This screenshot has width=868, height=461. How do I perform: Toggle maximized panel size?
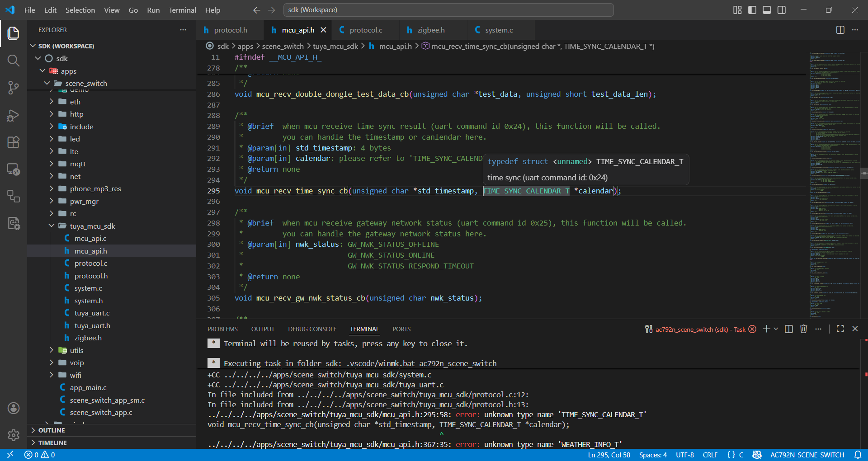click(x=840, y=329)
